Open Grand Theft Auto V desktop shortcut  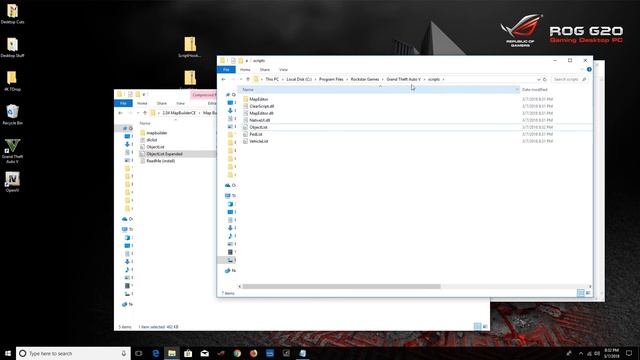(x=12, y=151)
